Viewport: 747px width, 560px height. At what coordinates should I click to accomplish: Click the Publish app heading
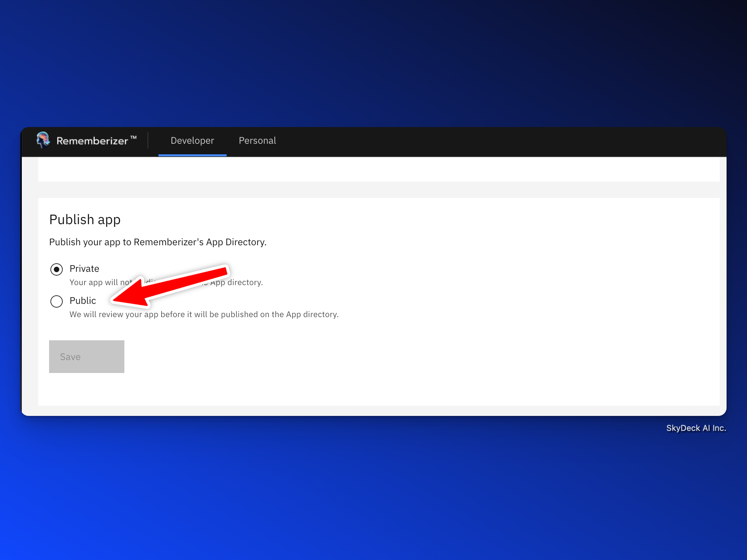point(85,220)
